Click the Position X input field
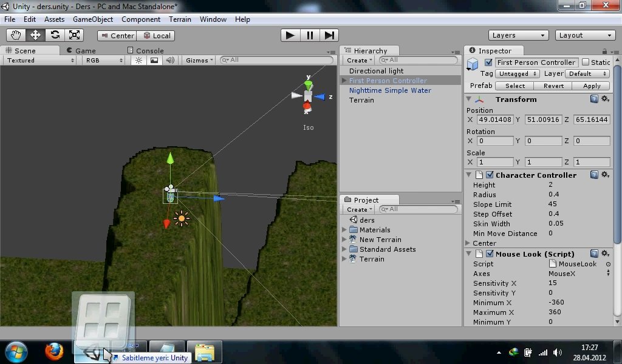 click(495, 120)
